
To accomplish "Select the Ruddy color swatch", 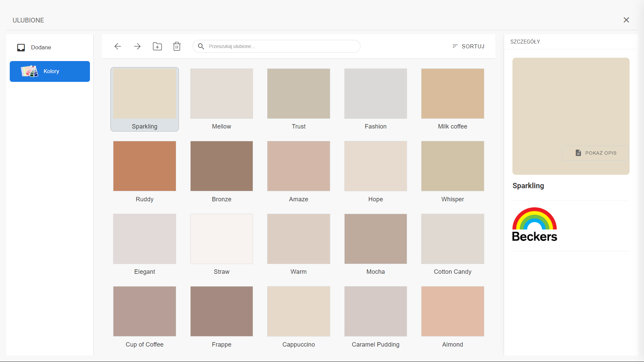I will tap(145, 166).
